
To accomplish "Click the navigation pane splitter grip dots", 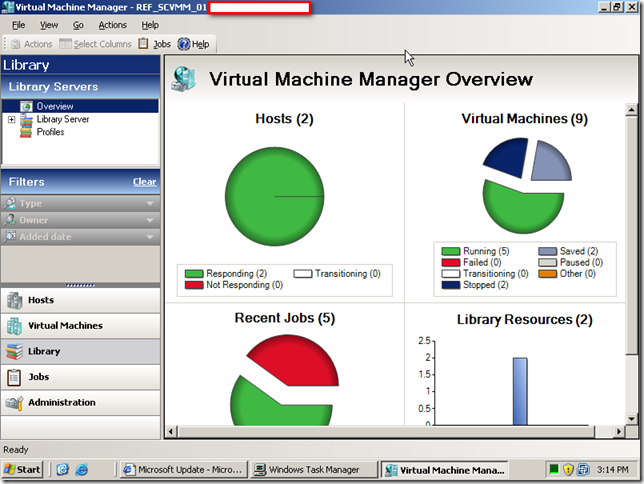I will (80, 285).
